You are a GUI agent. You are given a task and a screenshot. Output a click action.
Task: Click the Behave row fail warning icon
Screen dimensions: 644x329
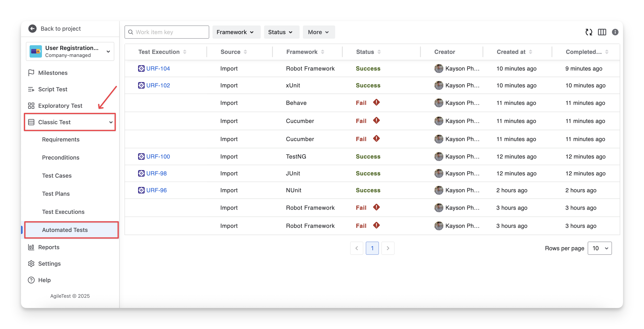[376, 102]
